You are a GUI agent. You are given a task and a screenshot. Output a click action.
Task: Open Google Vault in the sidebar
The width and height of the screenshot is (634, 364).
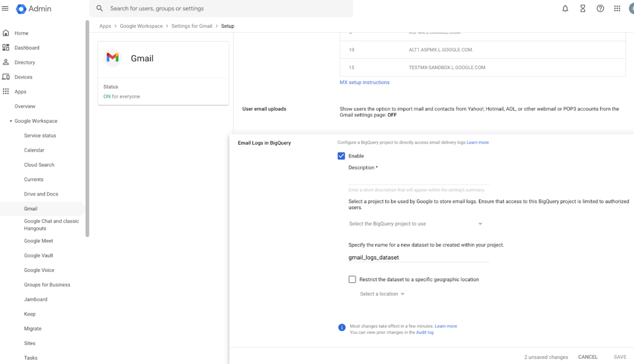pos(38,255)
